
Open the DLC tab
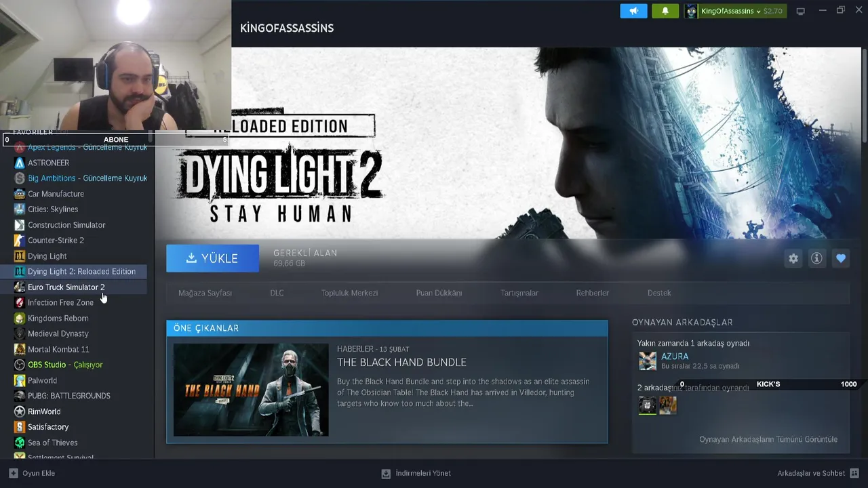pos(277,293)
